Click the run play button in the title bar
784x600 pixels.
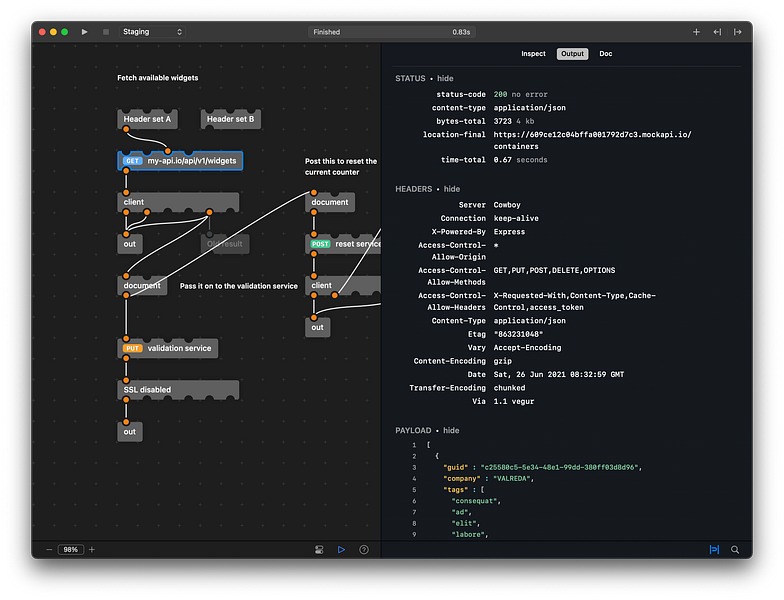84,32
